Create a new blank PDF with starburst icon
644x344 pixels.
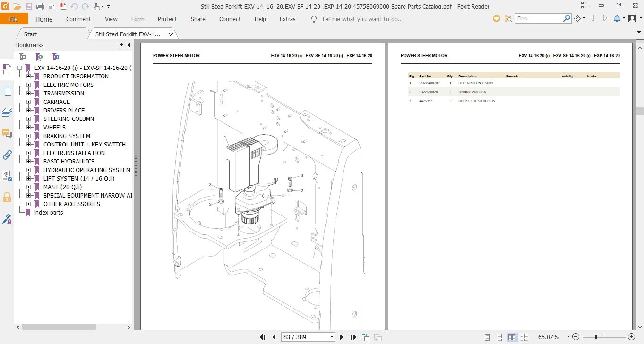pos(62,7)
